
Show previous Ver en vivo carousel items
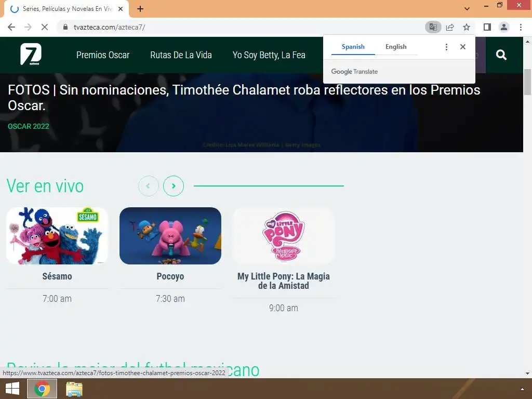pos(148,186)
